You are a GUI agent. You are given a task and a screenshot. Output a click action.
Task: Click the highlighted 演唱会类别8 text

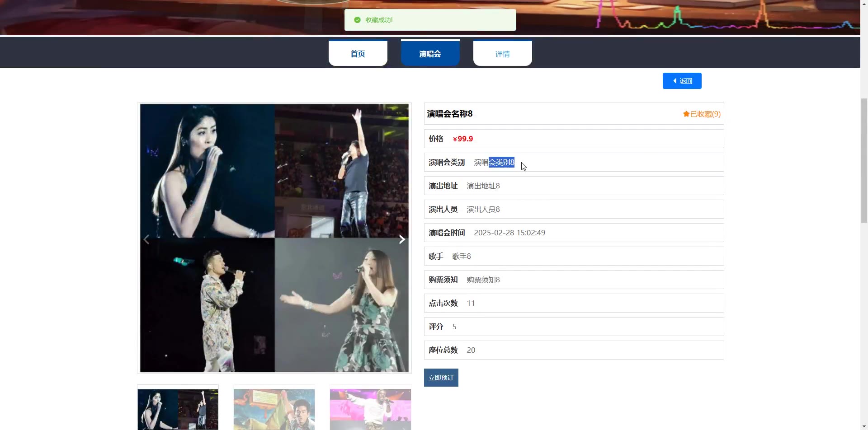494,162
